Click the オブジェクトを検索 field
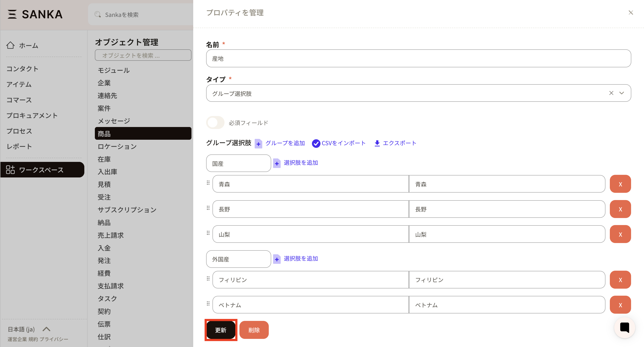 tap(143, 55)
